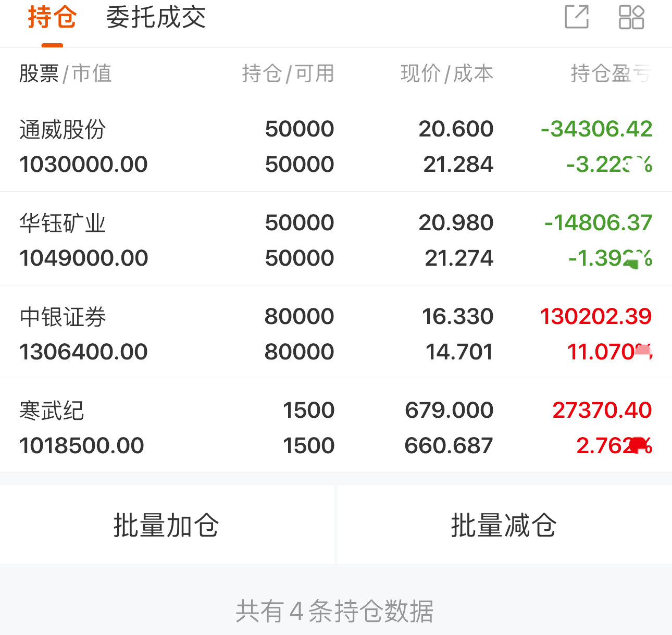Select cost price 660.687
Image resolution: width=672 pixels, height=635 pixels.
tap(449, 446)
